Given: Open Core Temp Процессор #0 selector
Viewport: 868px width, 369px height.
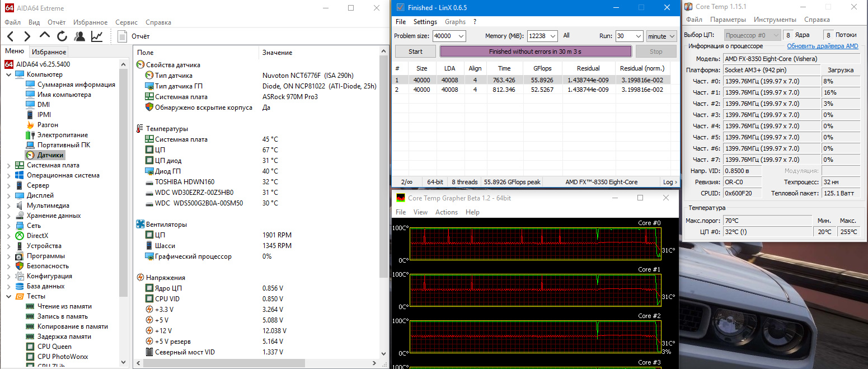Looking at the screenshot, I should [753, 35].
